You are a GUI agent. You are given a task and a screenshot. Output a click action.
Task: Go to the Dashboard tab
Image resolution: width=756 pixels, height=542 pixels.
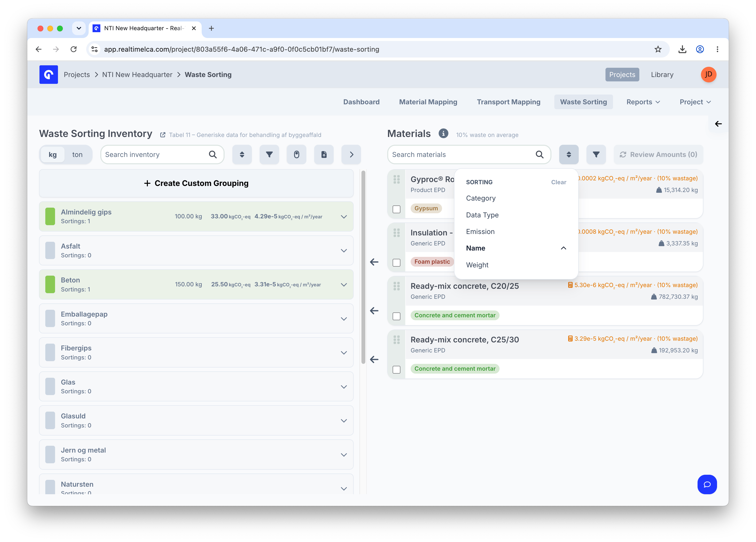click(x=361, y=102)
